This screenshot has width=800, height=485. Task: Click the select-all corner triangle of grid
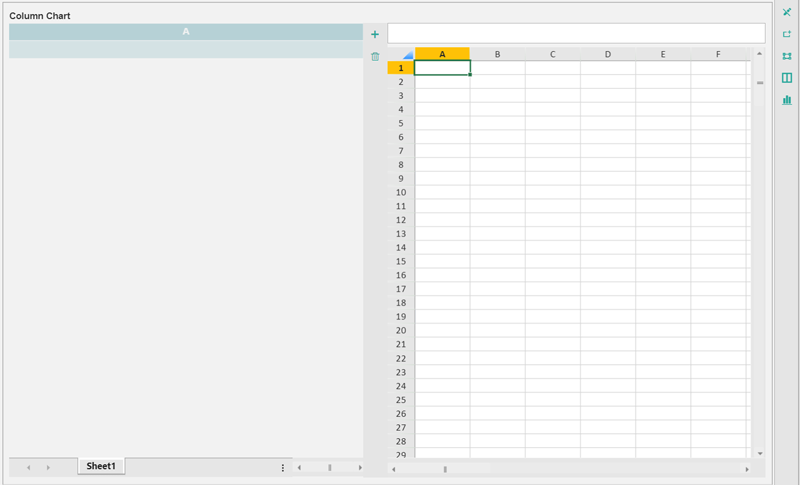click(x=406, y=54)
